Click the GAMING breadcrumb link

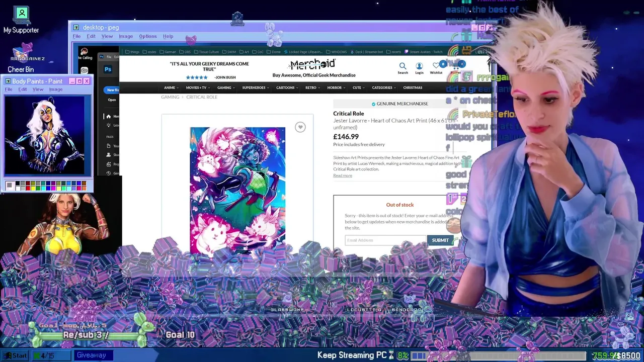click(170, 97)
